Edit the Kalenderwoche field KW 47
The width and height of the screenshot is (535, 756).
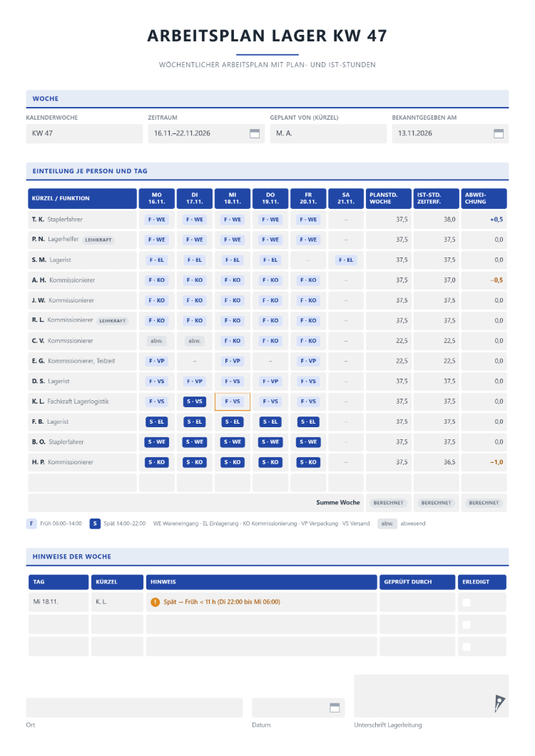84,133
